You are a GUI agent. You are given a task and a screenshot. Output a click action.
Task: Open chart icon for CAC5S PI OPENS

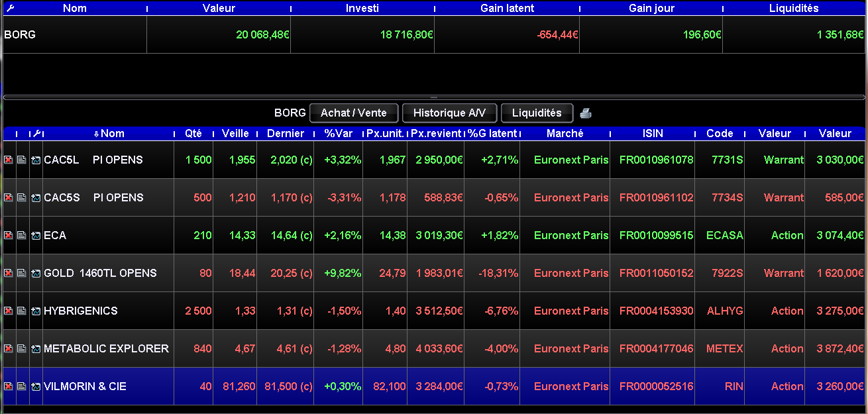pyautogui.click(x=36, y=197)
